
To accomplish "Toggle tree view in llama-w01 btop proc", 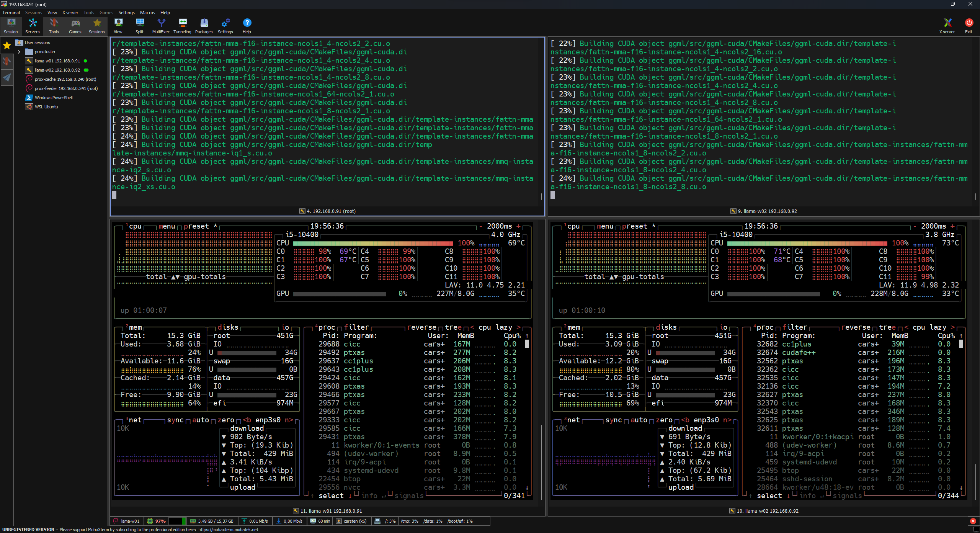I will click(x=454, y=327).
